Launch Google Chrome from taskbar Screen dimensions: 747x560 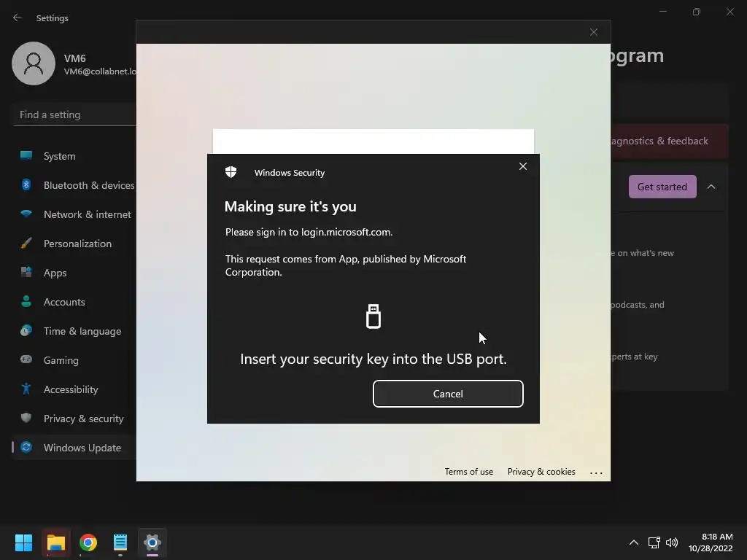(x=88, y=542)
